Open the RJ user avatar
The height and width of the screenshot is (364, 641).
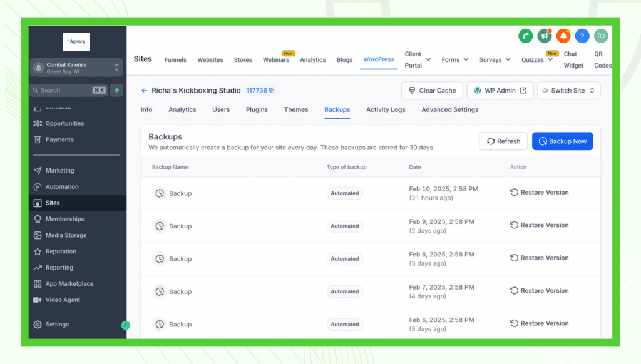point(601,36)
